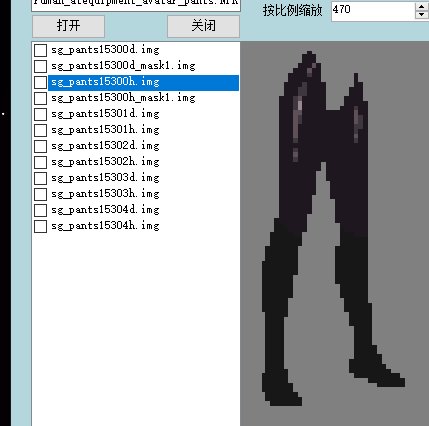
Task: Check the sg_pants15304d.img checkbox
Action: [x=40, y=210]
